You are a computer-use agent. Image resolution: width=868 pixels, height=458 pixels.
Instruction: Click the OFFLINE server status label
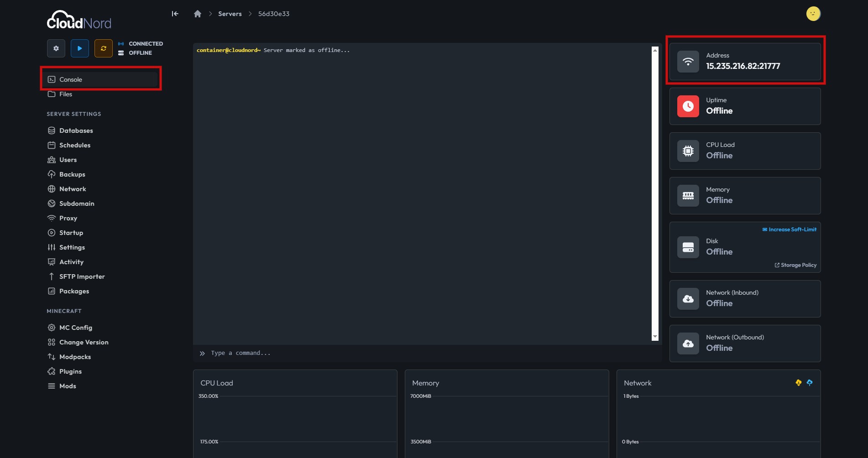[x=140, y=53]
